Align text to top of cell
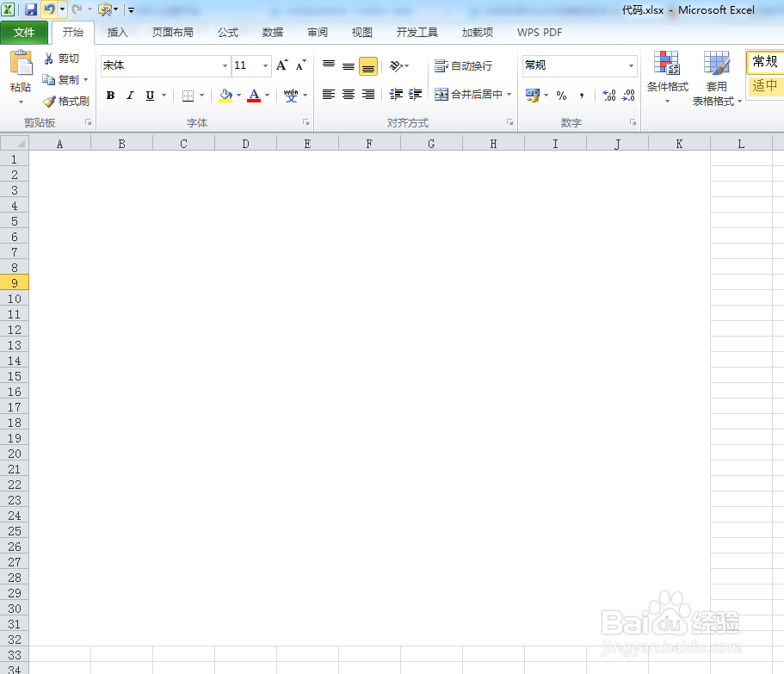 (x=329, y=66)
